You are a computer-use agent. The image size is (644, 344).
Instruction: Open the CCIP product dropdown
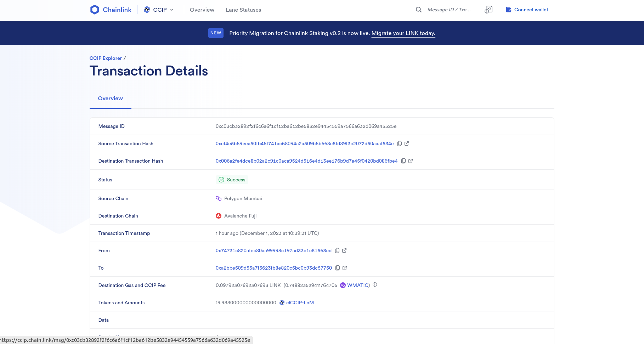159,10
